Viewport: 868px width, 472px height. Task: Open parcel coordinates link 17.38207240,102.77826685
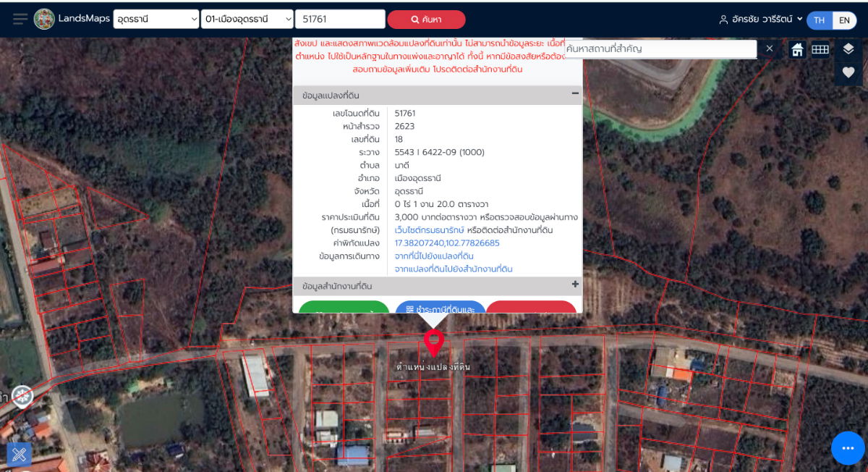(x=447, y=243)
